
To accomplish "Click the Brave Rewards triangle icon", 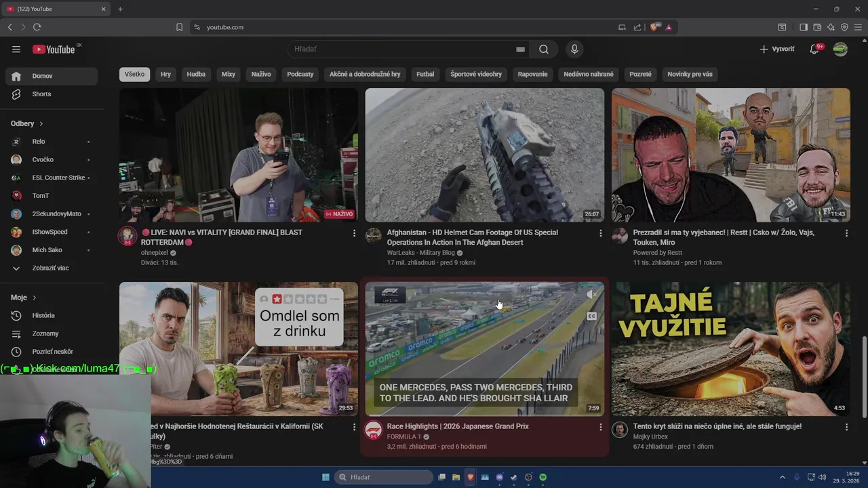I will pyautogui.click(x=669, y=27).
